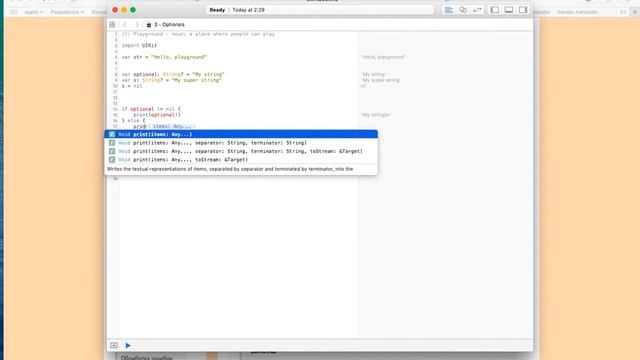This screenshot has width=640, height=360.
Task: Toggle the bottom debug area panel
Action: point(509,10)
